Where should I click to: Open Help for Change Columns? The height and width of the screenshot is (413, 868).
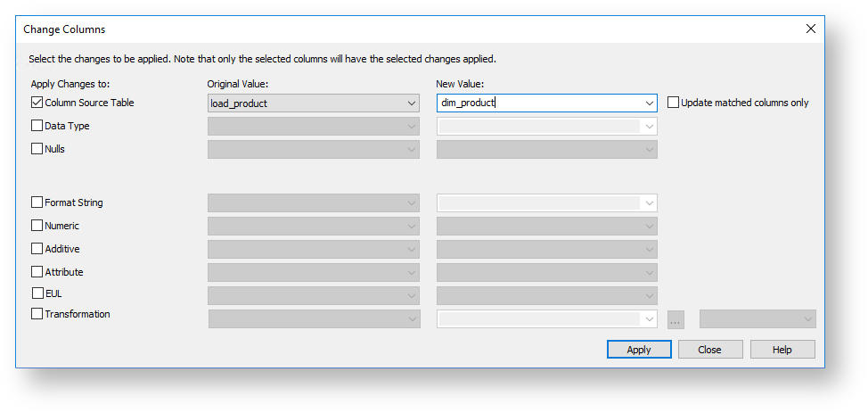tap(782, 350)
